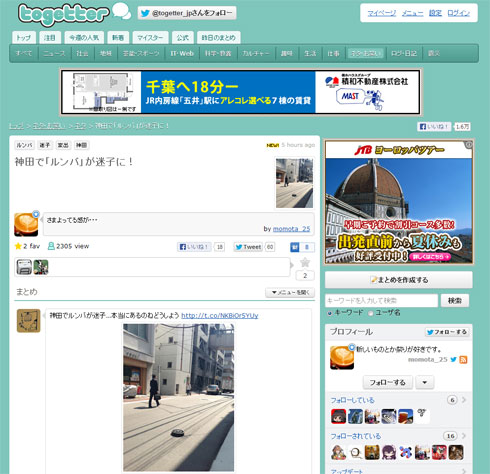490x474 pixels.
Task: Switch to the 今週の人気 tab
Action: coord(84,38)
